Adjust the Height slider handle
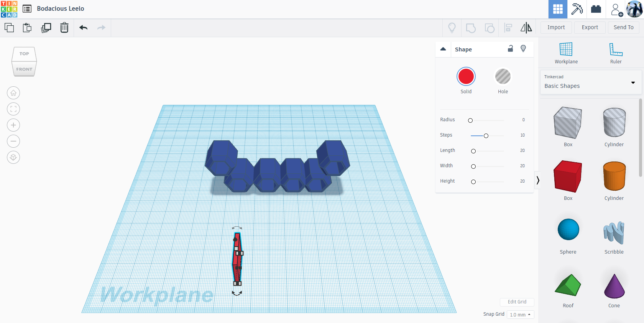 (x=473, y=182)
